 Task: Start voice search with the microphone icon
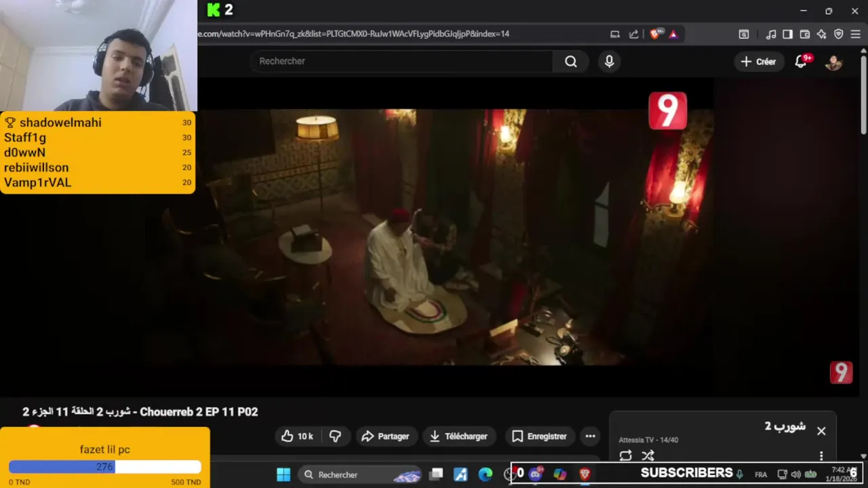click(x=609, y=61)
